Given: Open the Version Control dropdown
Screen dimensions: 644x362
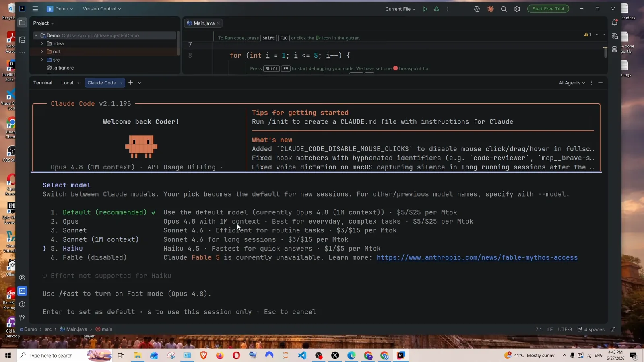Looking at the screenshot, I should pos(101,9).
